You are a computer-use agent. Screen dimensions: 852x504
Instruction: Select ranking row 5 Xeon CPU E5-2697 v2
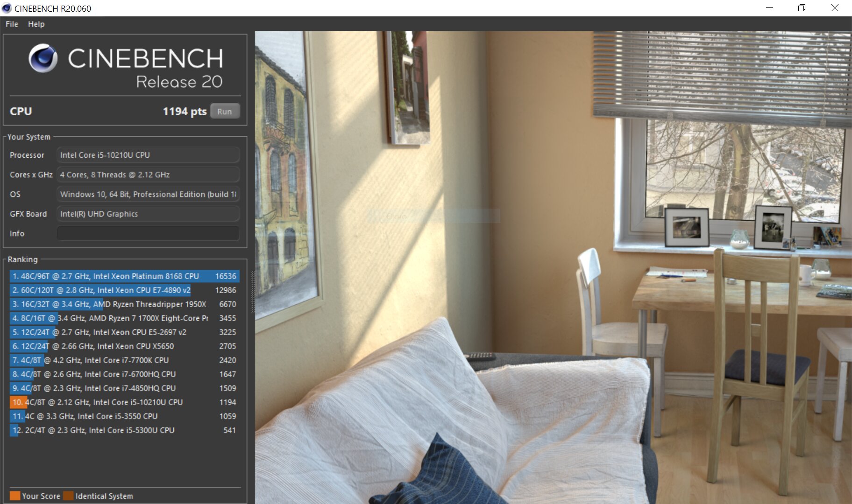pos(125,332)
